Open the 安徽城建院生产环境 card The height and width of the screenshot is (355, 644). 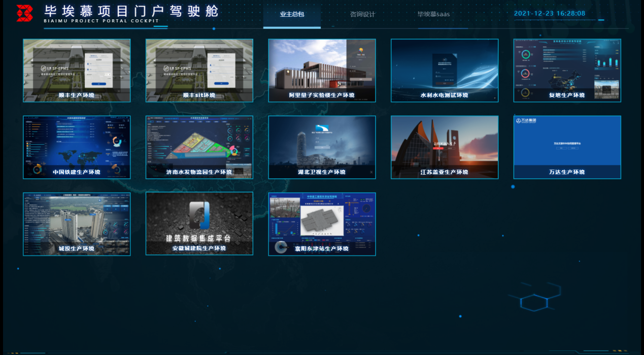199,223
